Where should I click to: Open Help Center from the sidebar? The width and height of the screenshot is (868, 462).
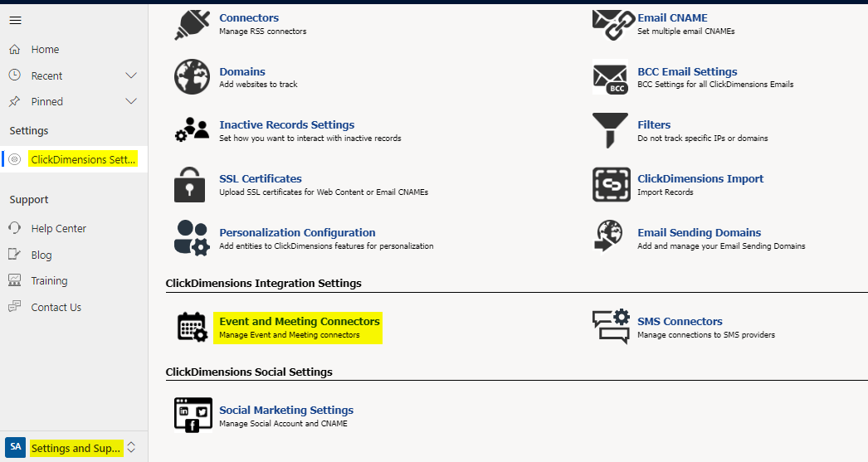tap(58, 228)
